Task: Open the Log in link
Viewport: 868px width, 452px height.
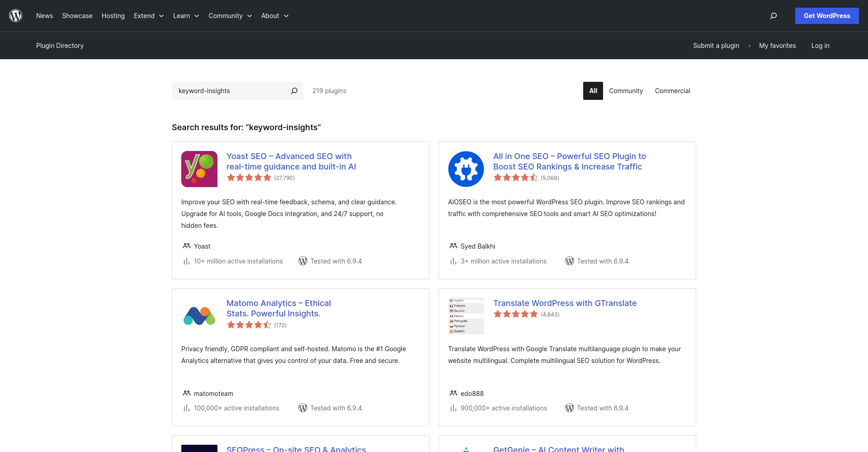Action: (x=820, y=46)
